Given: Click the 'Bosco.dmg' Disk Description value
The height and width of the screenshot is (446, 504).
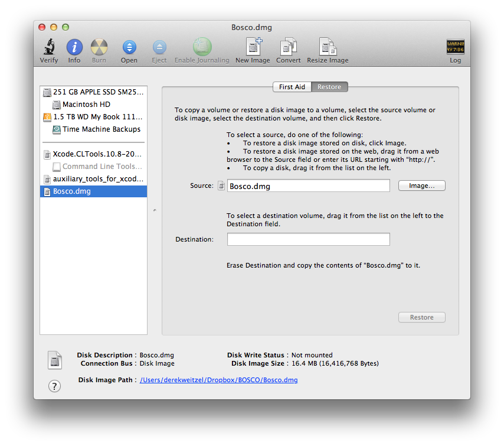Looking at the screenshot, I should 156,355.
